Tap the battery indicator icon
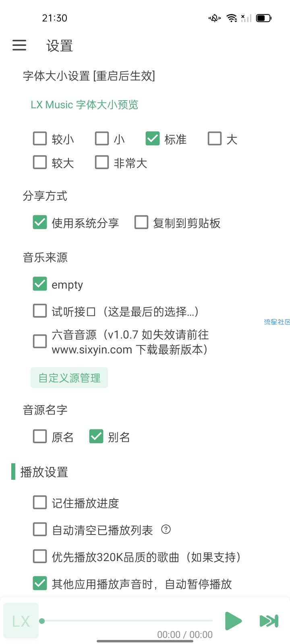290x644 pixels. pyautogui.click(x=264, y=18)
